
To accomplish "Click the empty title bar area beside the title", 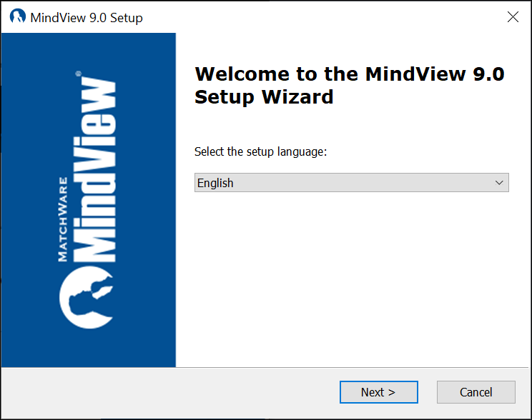I will tap(322, 17).
